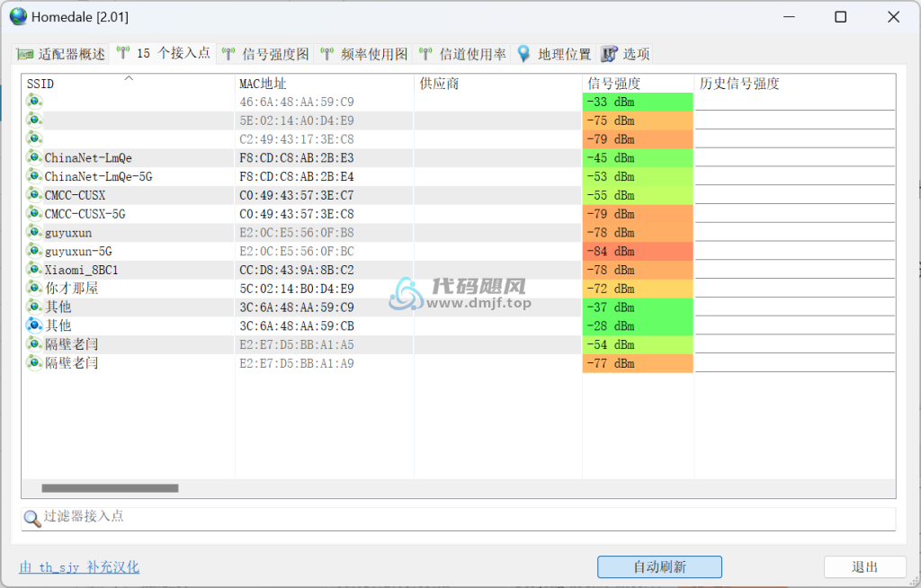Click MAC address 5C:02:14:B0:D4:E9
This screenshot has width=921, height=588.
(x=297, y=289)
